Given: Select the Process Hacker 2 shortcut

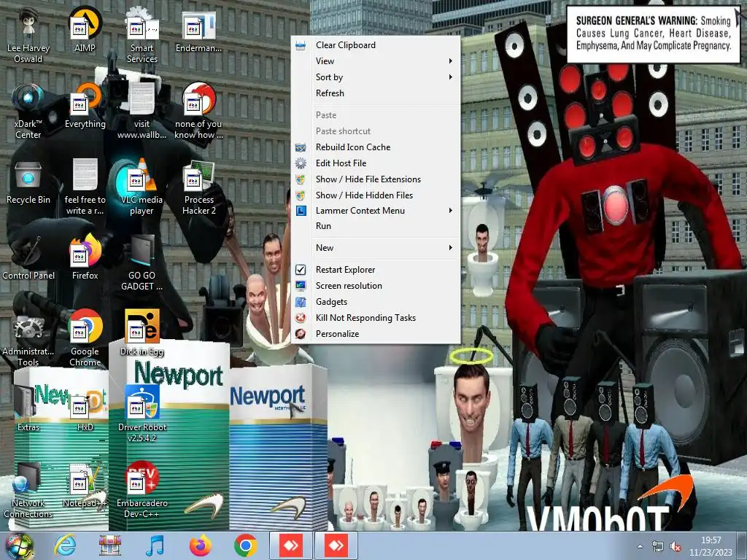Looking at the screenshot, I should click(x=198, y=187).
